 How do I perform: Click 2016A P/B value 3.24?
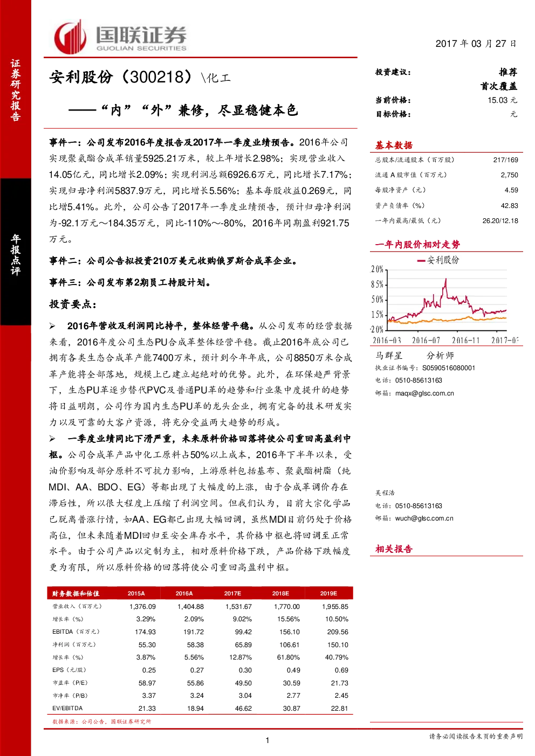click(x=197, y=696)
